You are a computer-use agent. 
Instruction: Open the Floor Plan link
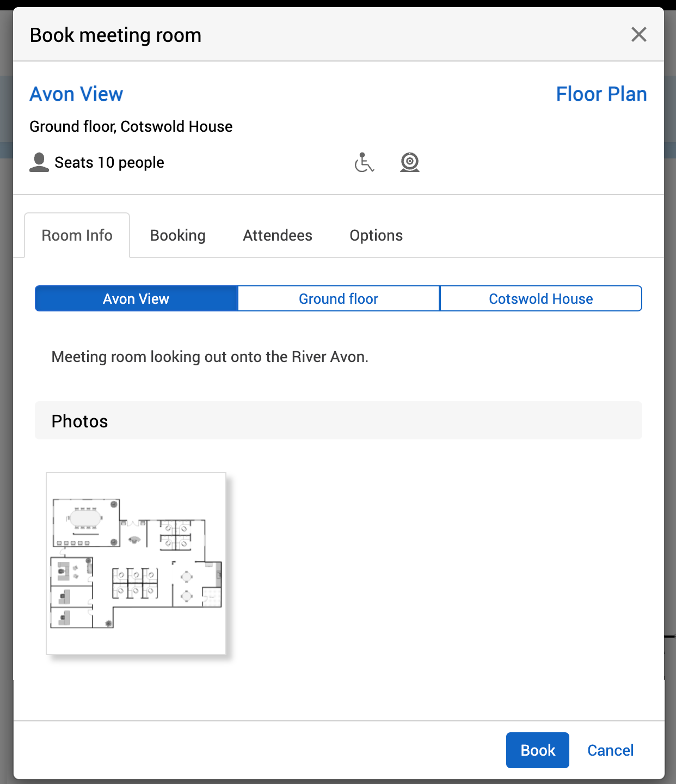pos(601,94)
